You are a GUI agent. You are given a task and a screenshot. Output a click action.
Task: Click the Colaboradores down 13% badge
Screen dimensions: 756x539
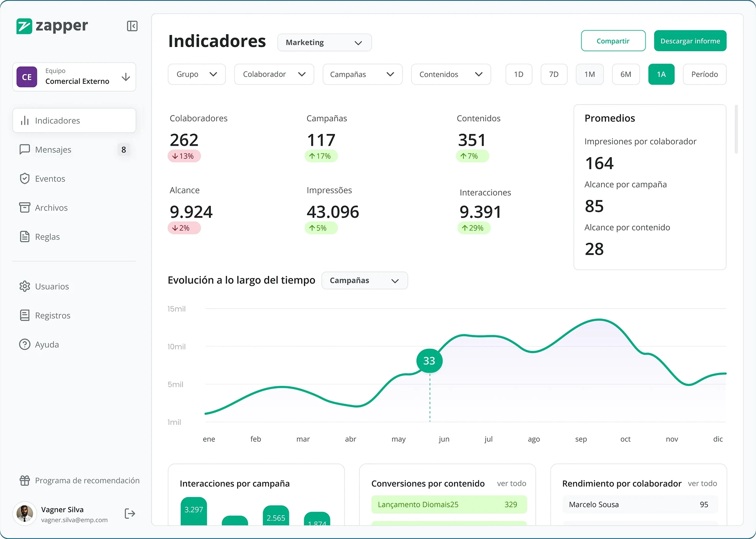pyautogui.click(x=184, y=156)
